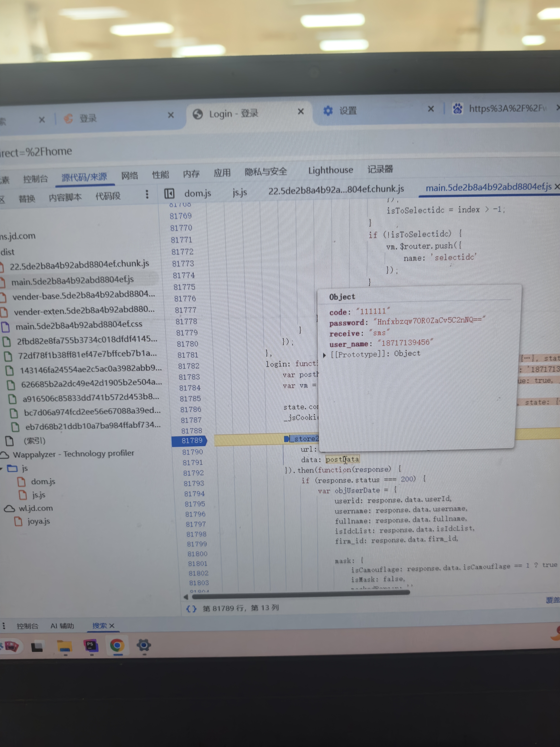Click the pretty print braces icon

click(191, 609)
